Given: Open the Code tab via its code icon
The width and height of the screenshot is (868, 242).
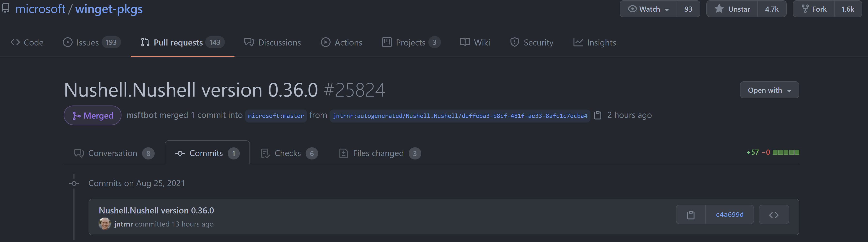Looking at the screenshot, I should (15, 42).
